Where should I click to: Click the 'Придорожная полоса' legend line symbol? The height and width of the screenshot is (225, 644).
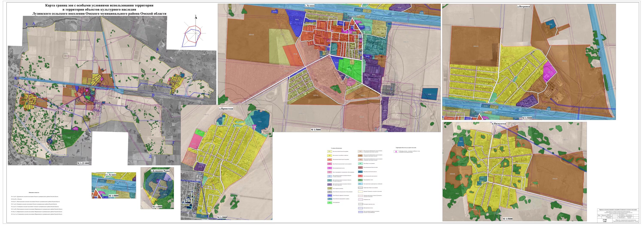click(360, 208)
